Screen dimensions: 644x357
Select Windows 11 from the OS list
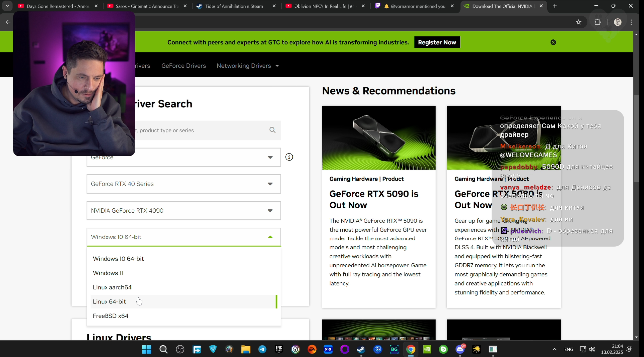(184, 273)
